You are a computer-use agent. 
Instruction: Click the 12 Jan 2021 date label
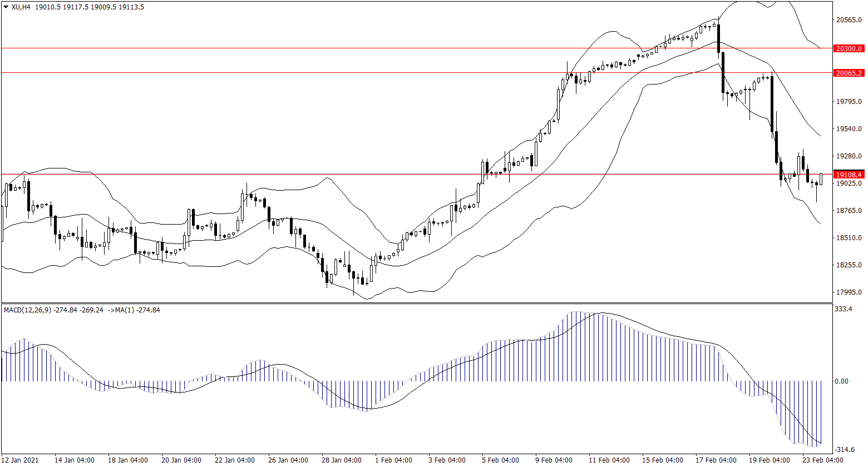pyautogui.click(x=21, y=460)
